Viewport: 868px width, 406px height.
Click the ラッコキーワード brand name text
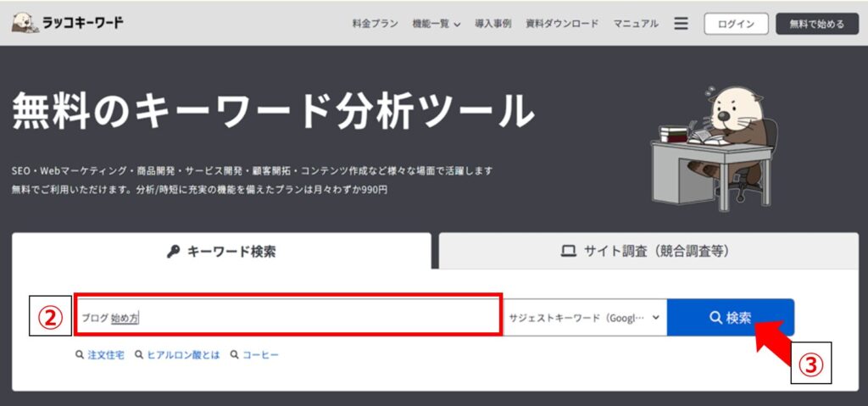83,23
